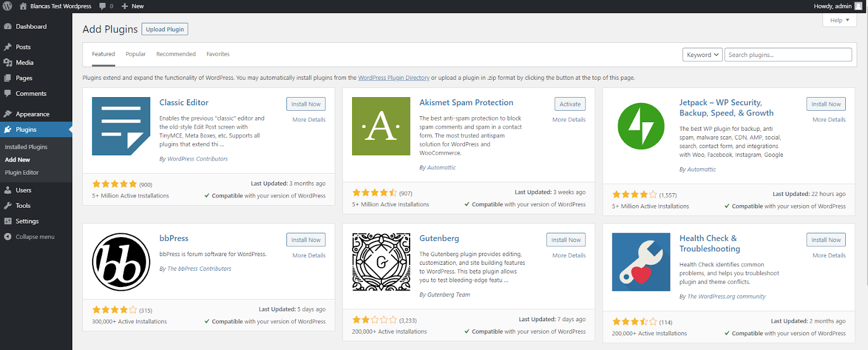Image resolution: width=868 pixels, height=350 pixels.
Task: Click The WordPress.org community author link
Action: point(726,297)
